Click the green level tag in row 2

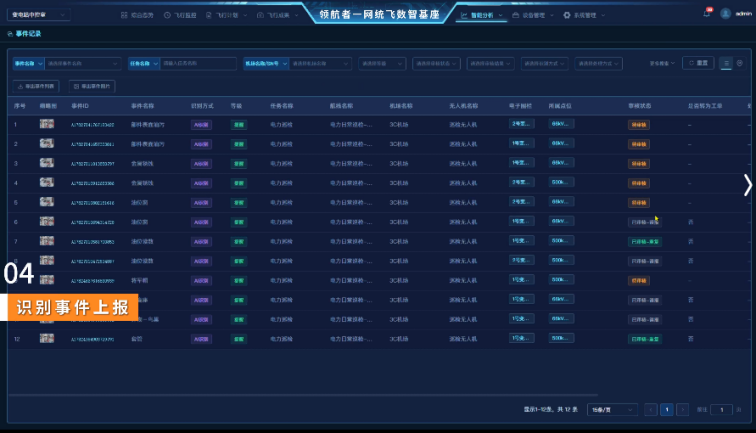point(239,144)
